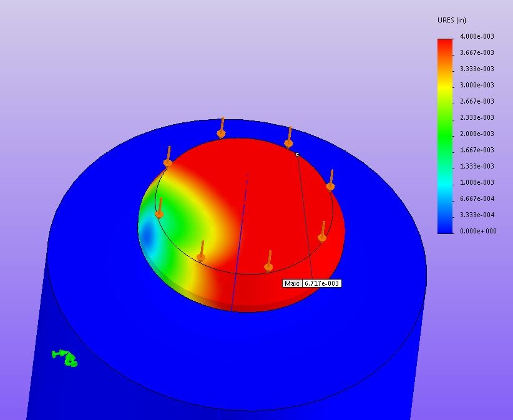Click the color legend gradient bar
513x420 pixels.
[445, 136]
